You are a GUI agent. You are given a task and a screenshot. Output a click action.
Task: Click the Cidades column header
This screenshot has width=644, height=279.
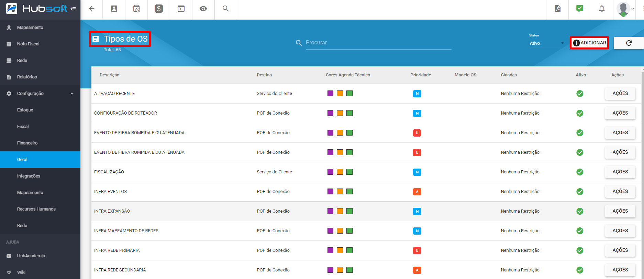tap(509, 75)
